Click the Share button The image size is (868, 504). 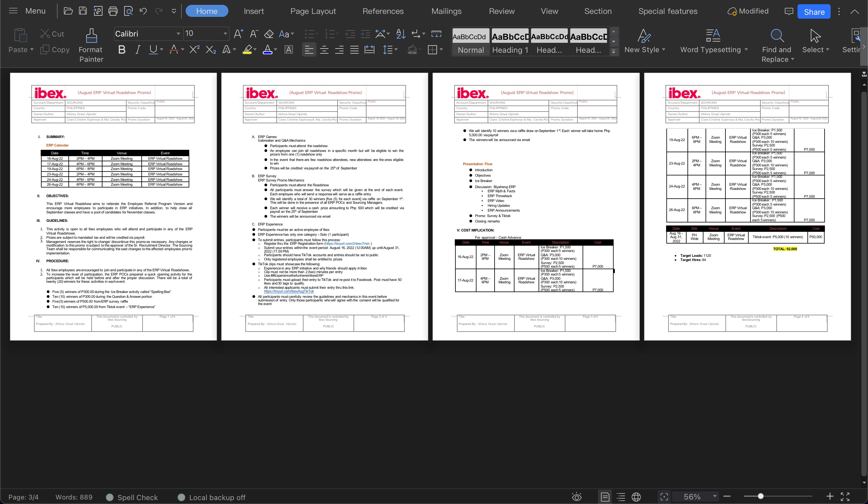pos(813,12)
